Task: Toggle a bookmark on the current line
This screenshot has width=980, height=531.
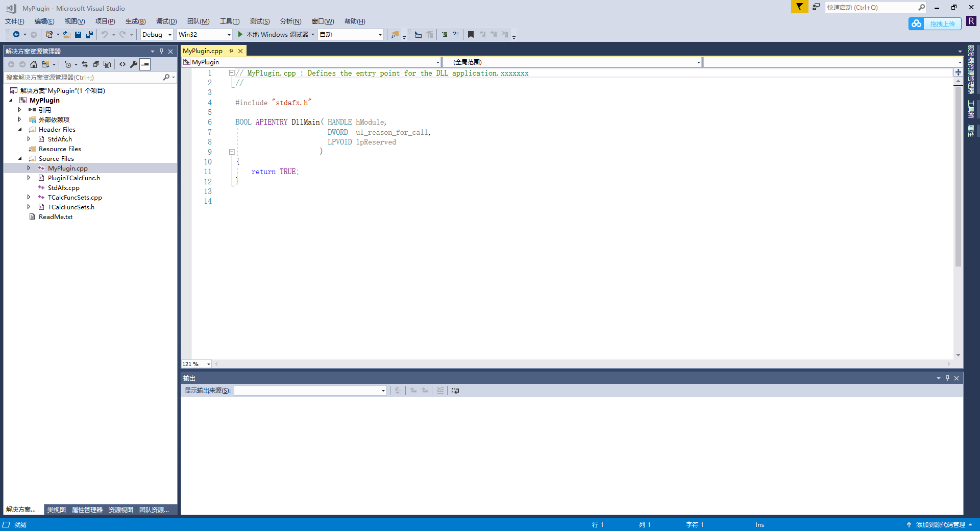Action: click(x=471, y=35)
